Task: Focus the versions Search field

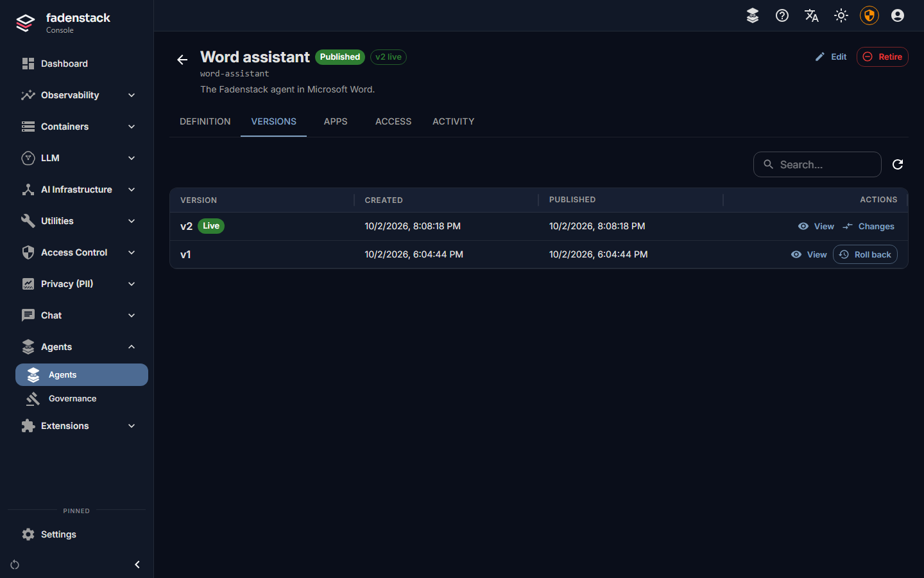Action: point(817,164)
